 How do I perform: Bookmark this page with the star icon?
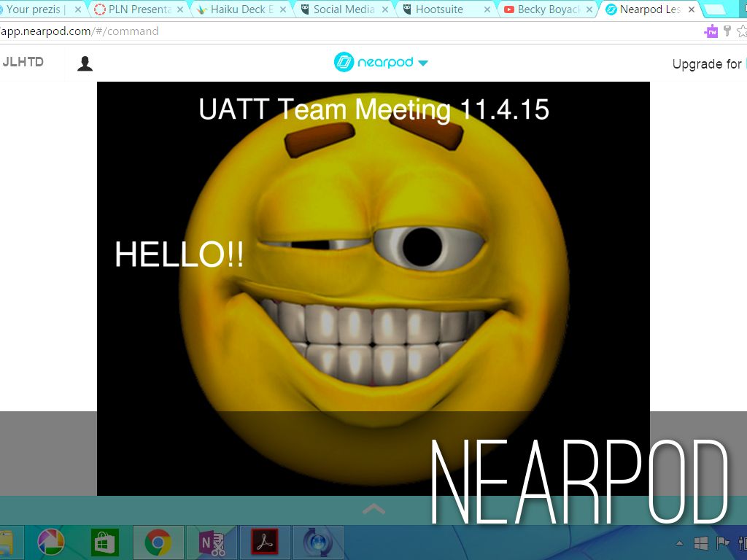pos(741,31)
